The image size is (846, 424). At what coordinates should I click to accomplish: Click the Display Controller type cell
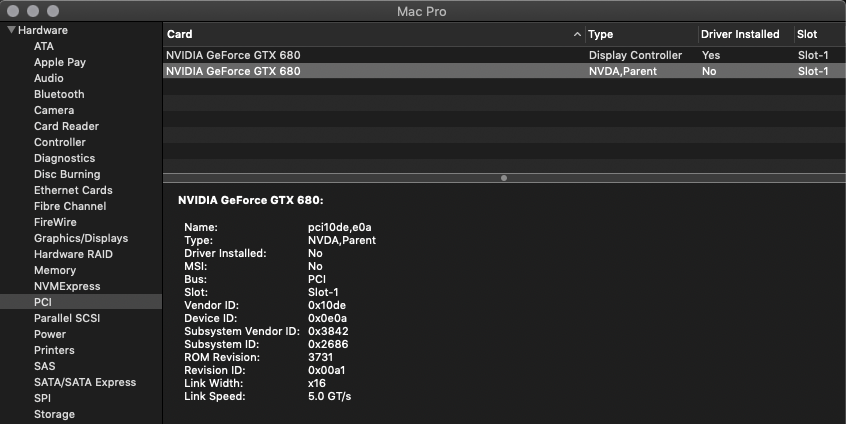click(x=635, y=55)
